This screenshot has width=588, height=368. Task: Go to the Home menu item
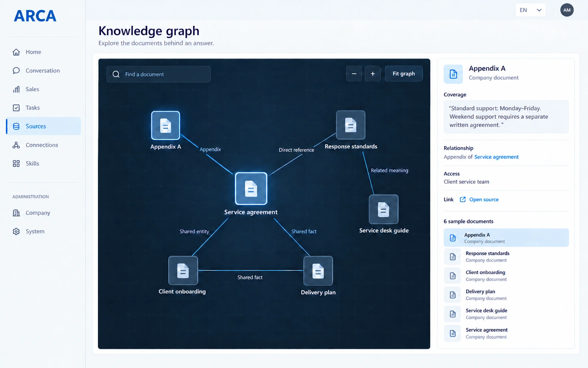point(44,52)
